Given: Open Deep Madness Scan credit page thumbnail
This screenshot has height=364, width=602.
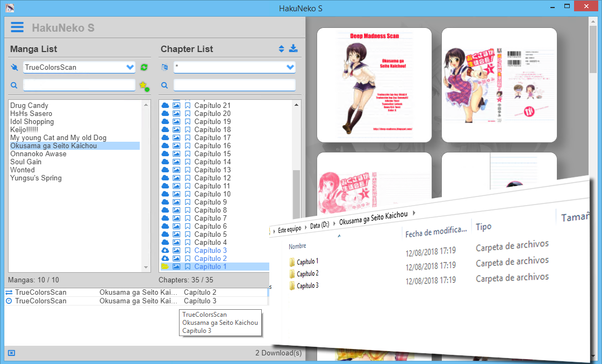Looking at the screenshot, I should [374, 85].
